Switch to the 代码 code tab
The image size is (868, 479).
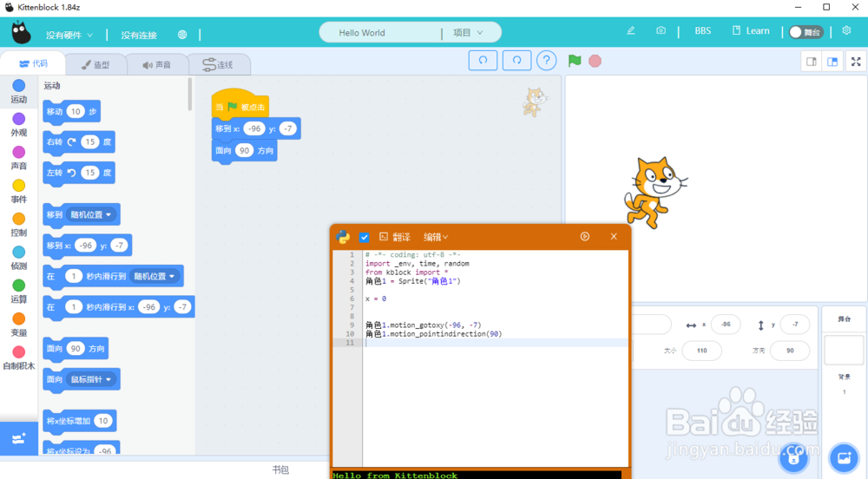click(33, 63)
